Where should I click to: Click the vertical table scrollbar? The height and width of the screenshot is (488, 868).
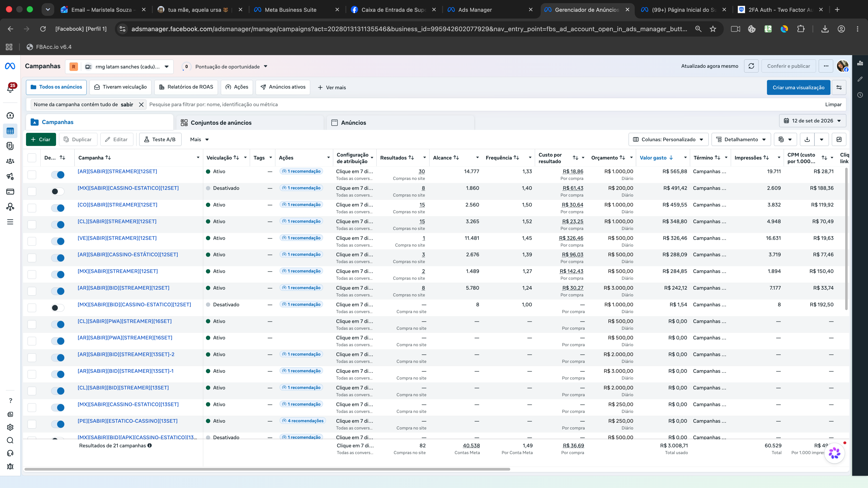tap(847, 239)
